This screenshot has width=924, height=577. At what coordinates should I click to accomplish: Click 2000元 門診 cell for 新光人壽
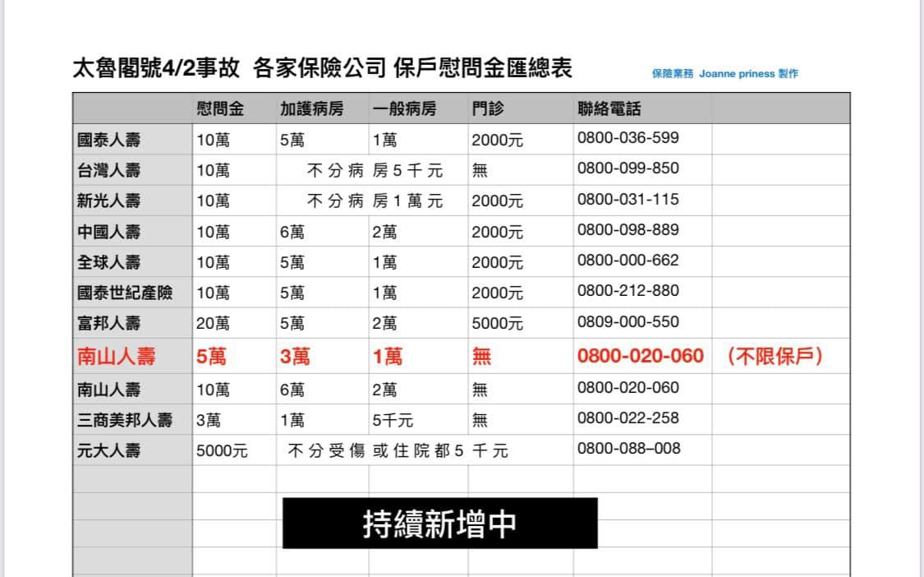498,201
